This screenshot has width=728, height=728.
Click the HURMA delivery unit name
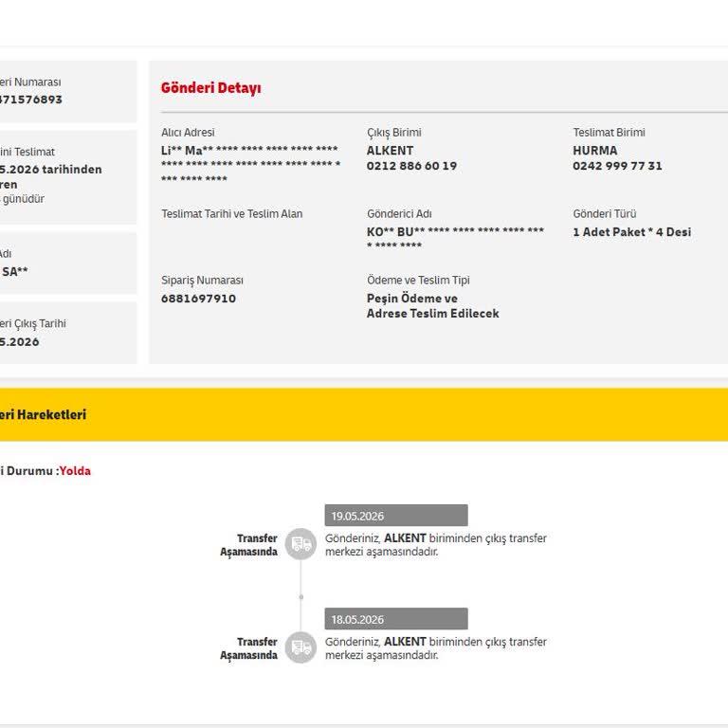pos(594,151)
